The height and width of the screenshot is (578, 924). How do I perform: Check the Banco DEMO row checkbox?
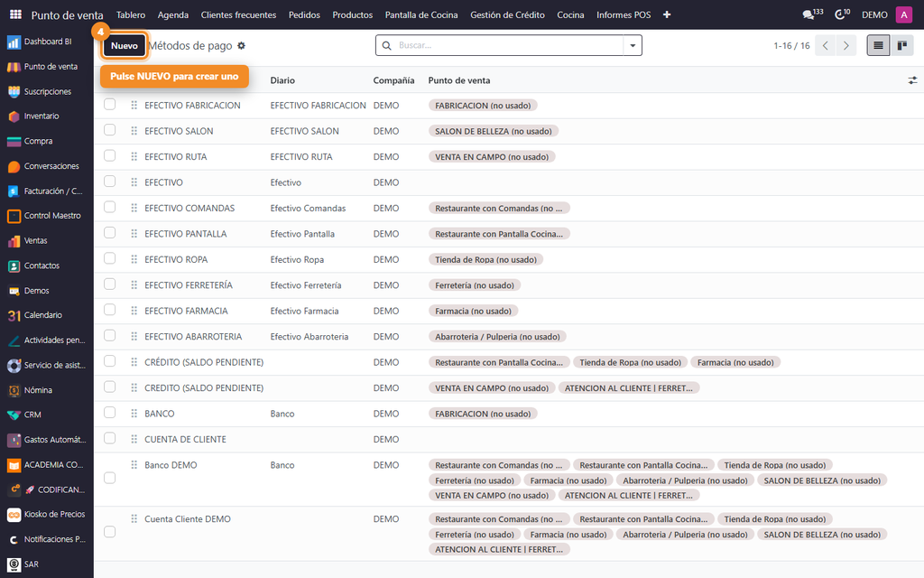tap(109, 478)
